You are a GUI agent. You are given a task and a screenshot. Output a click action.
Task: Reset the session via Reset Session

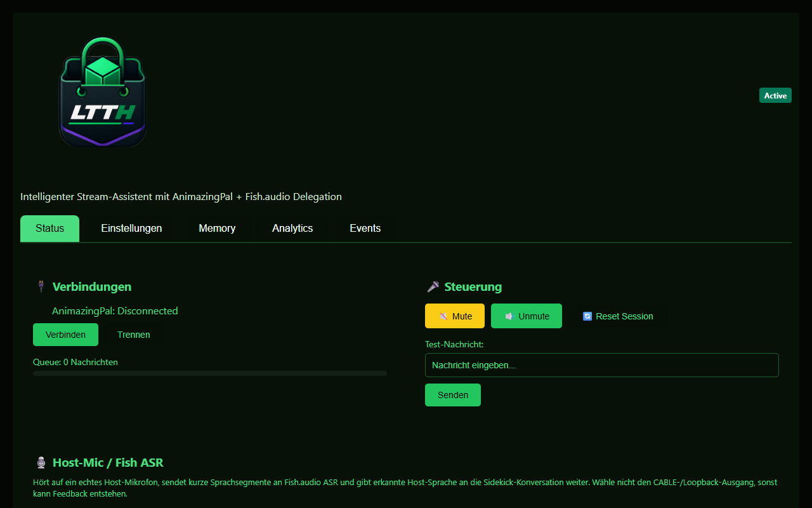click(x=617, y=316)
